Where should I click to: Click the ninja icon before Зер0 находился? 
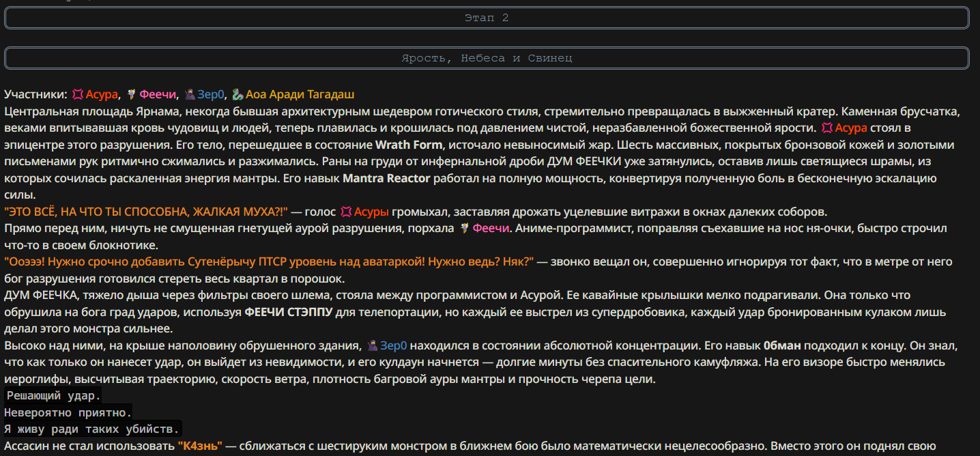pyautogui.click(x=373, y=345)
